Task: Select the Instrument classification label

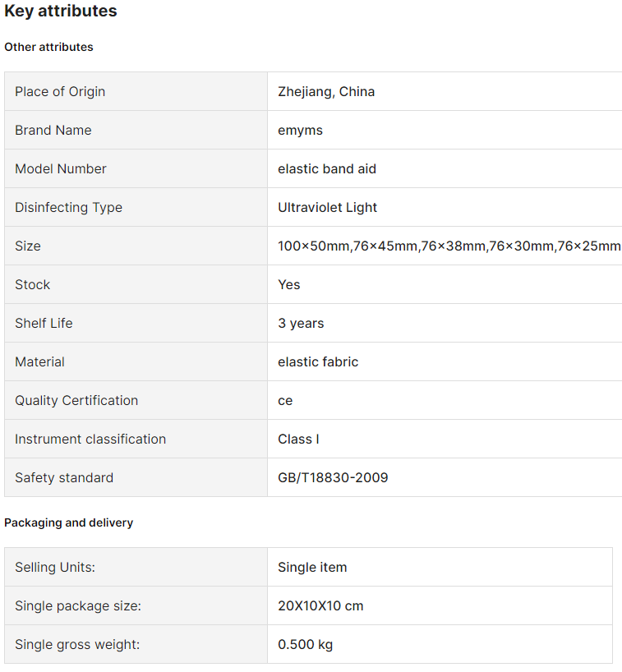Action: 90,439
